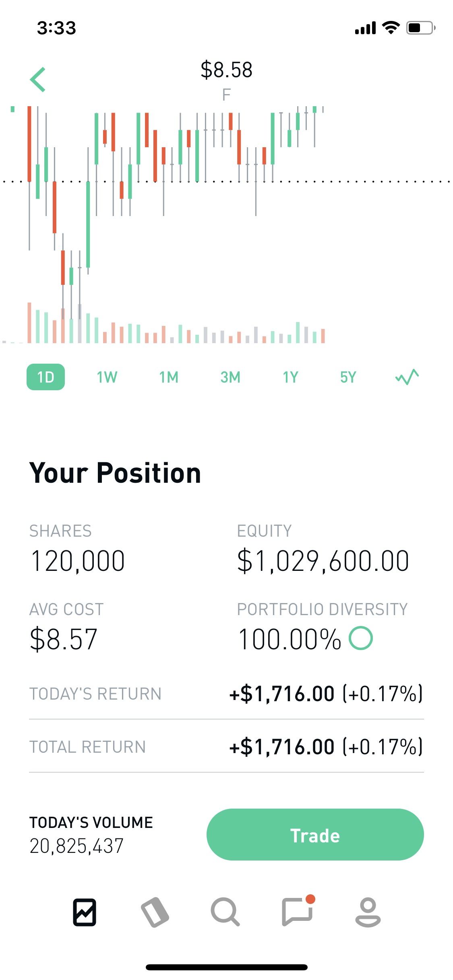Image resolution: width=453 pixels, height=980 pixels.
Task: Open the search magnifier tab
Action: coord(225,912)
